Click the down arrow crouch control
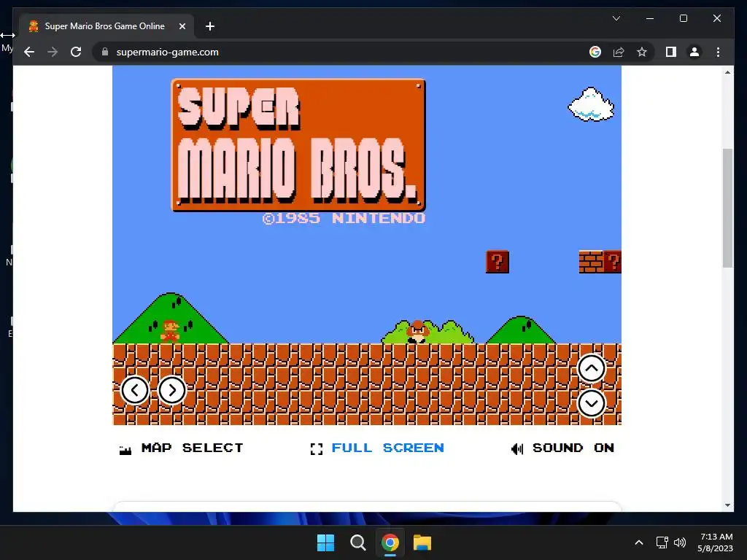Screen dimensions: 747x560 click(591, 403)
